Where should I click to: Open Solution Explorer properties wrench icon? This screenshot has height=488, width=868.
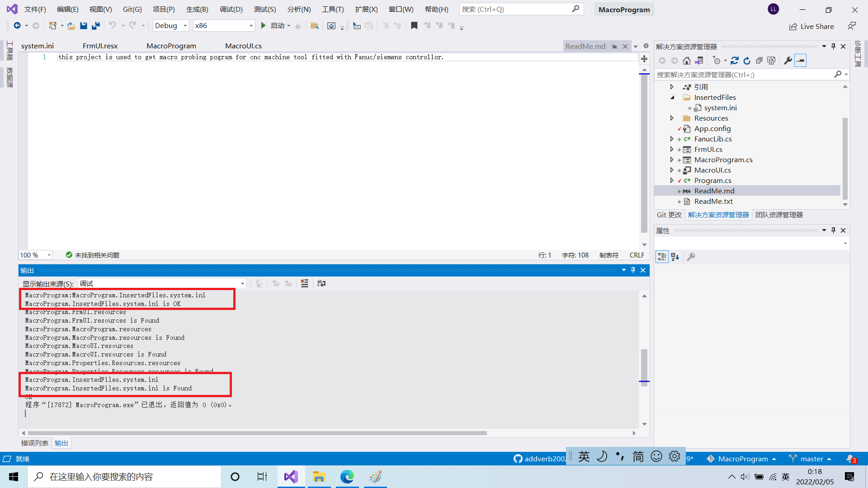[x=788, y=60]
